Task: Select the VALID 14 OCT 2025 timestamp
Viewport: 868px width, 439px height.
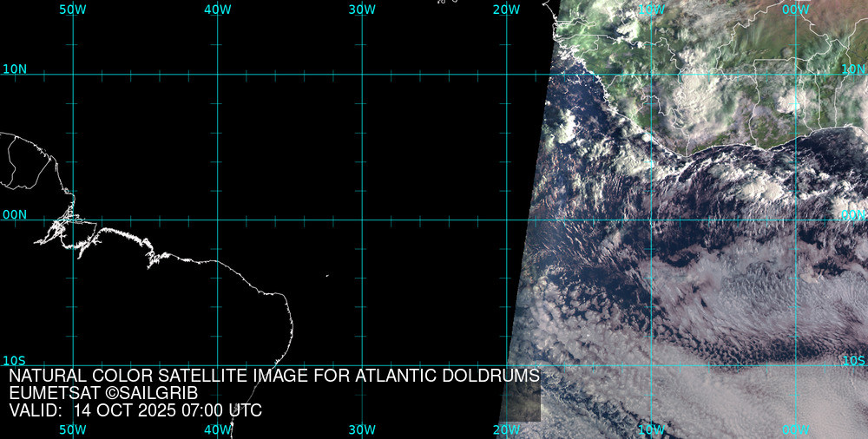Action: [x=135, y=410]
